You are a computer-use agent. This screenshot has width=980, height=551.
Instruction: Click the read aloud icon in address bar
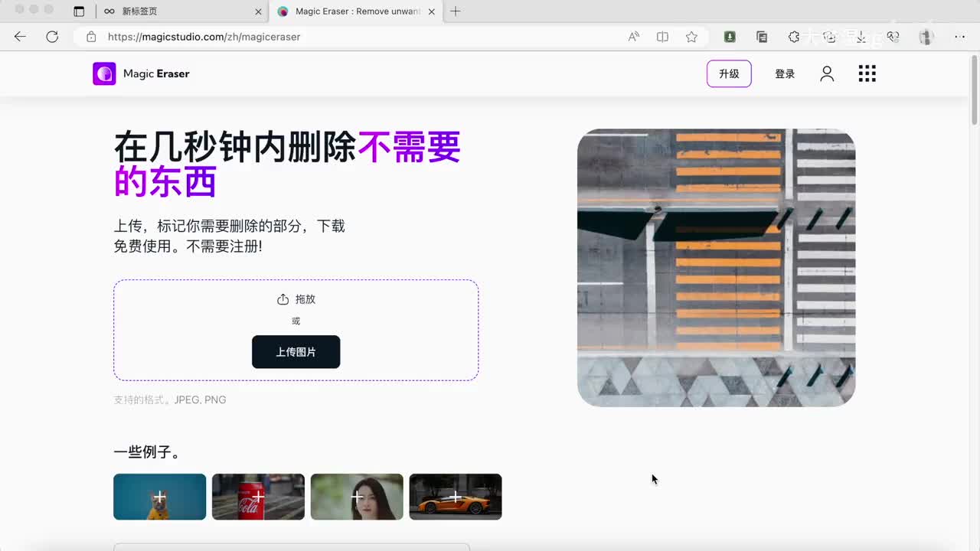(x=633, y=37)
